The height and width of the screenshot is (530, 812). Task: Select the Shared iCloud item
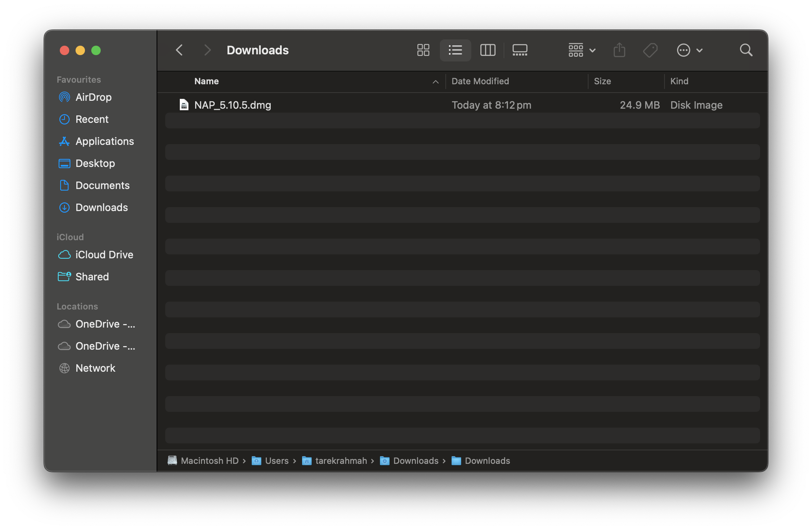(92, 276)
